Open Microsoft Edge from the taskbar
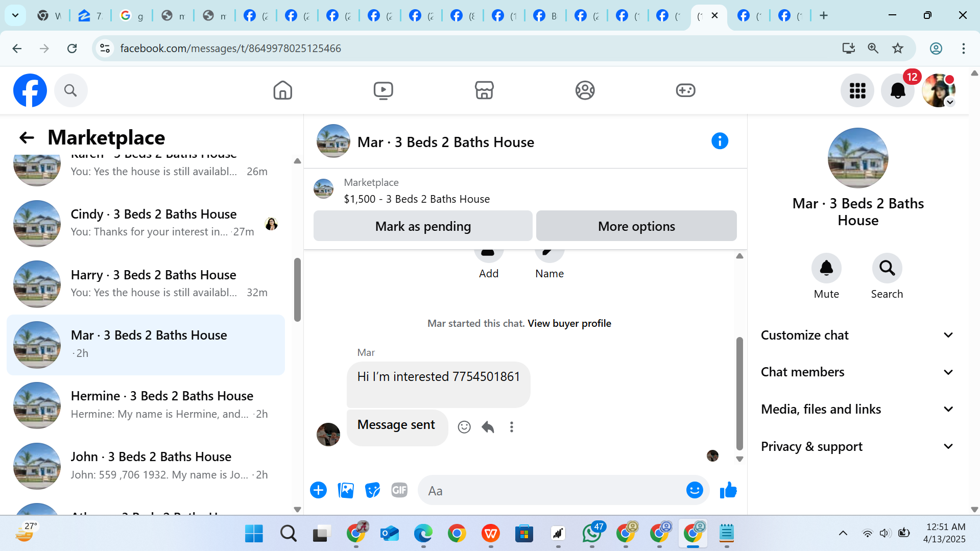This screenshot has height=551, width=980. [423, 534]
